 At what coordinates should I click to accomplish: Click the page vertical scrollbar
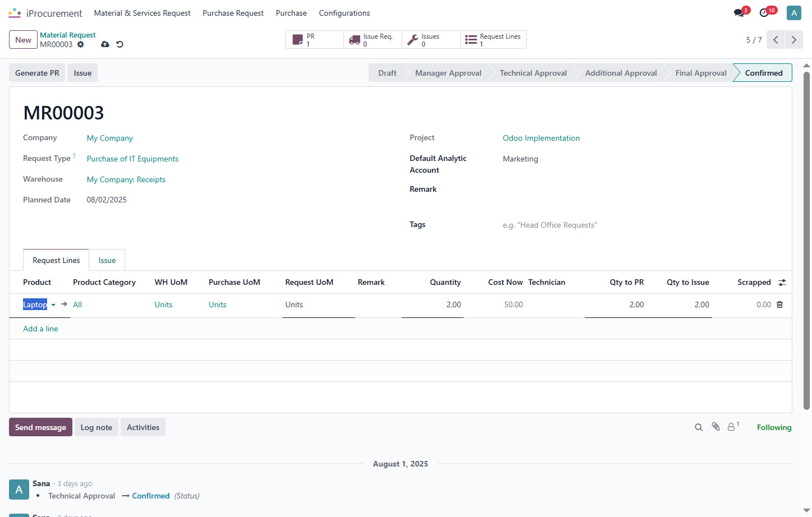(807, 241)
